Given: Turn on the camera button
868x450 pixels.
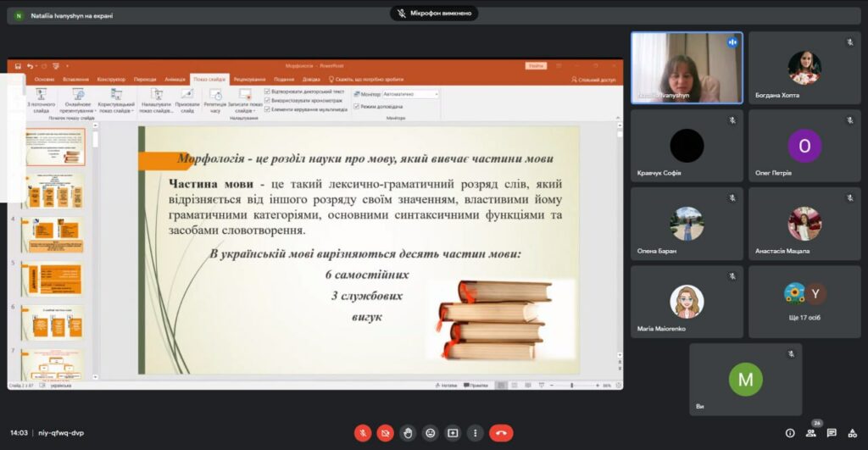Looking at the screenshot, I should (386, 433).
